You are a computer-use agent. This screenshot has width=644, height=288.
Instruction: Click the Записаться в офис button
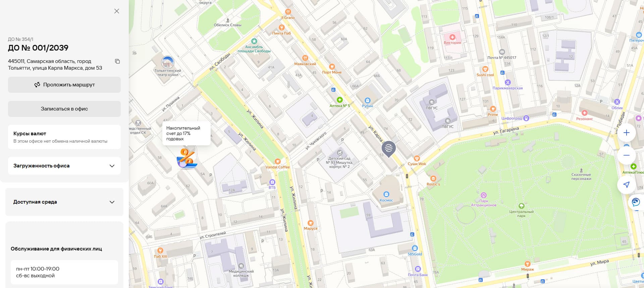click(64, 109)
